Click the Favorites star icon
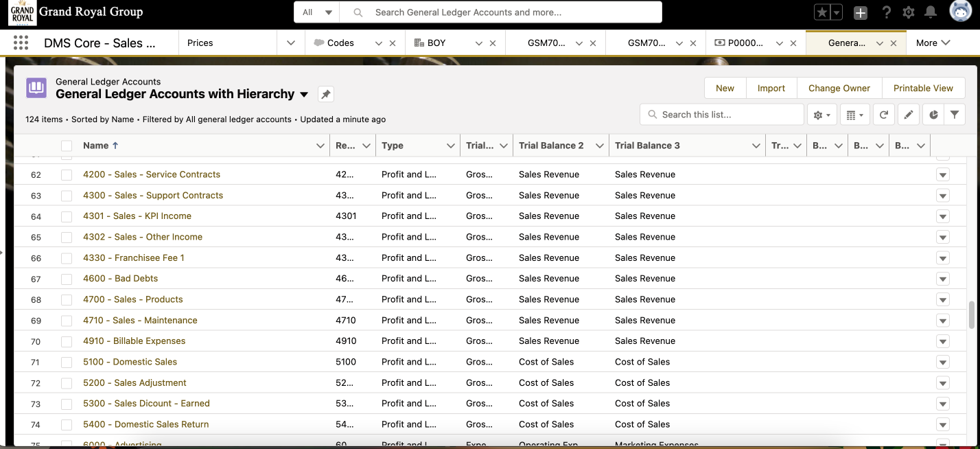The height and width of the screenshot is (449, 980). [x=822, y=12]
